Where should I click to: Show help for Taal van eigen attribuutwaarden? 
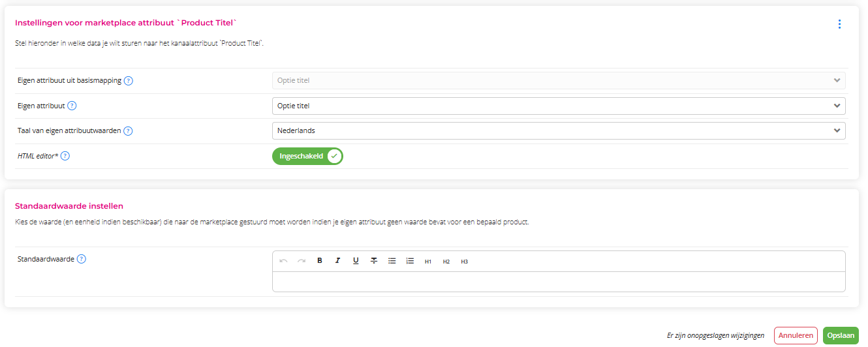pos(128,130)
